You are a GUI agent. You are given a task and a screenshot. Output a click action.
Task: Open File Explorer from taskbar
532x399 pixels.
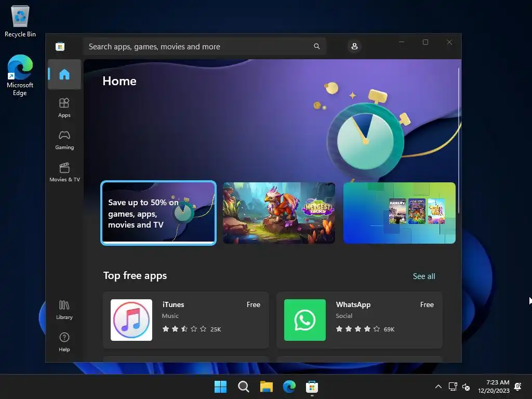[x=267, y=387]
